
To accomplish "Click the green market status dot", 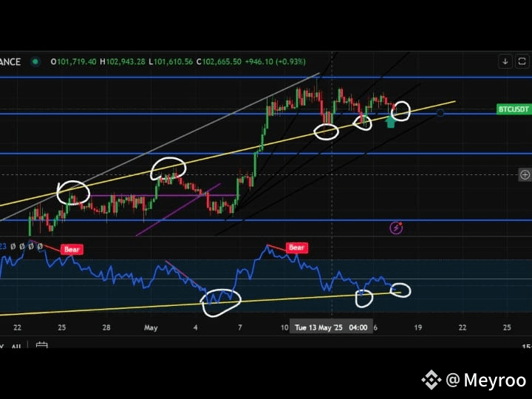I will (35, 62).
